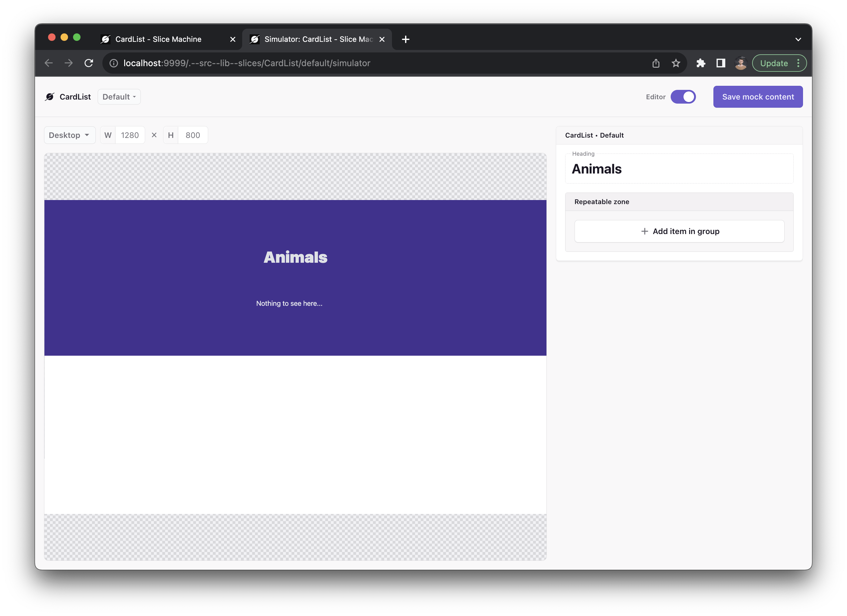Click Save mock content button

tap(758, 97)
